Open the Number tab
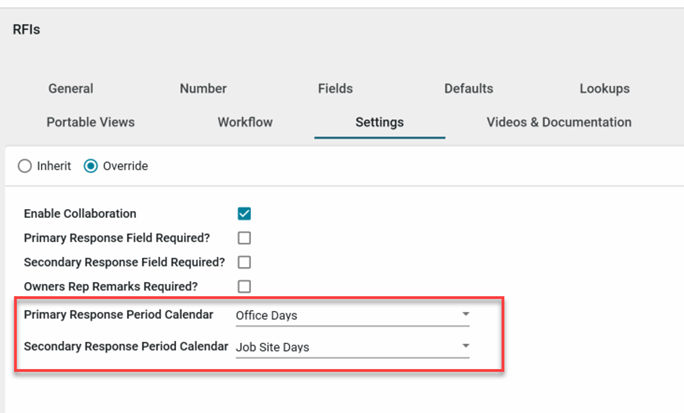Image resolution: width=684 pixels, height=413 pixels. coord(203,88)
